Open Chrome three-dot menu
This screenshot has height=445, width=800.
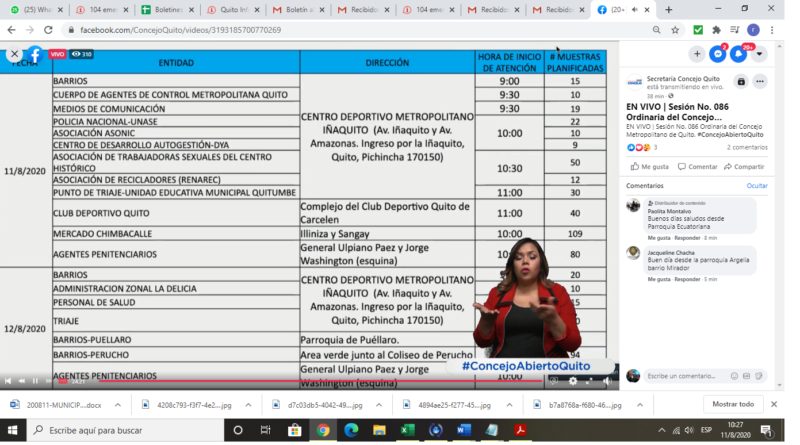(772, 30)
